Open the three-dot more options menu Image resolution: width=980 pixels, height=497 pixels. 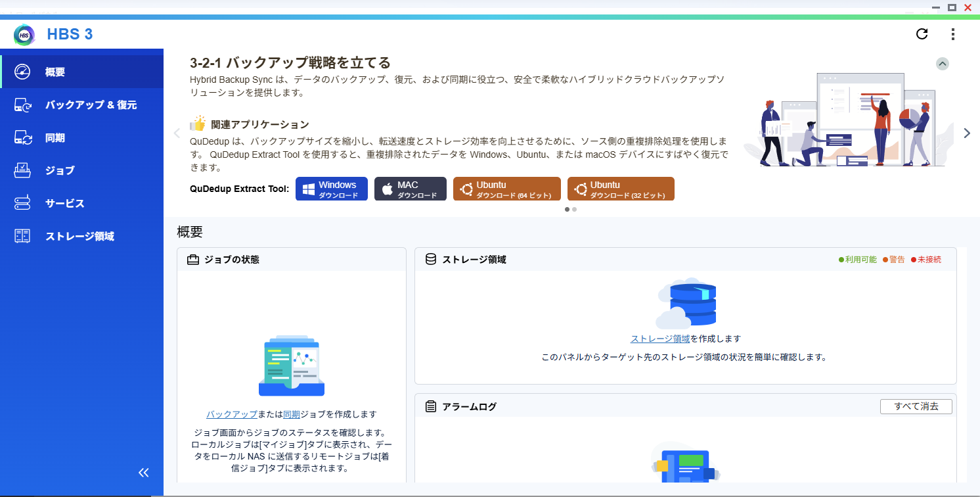coord(953,34)
